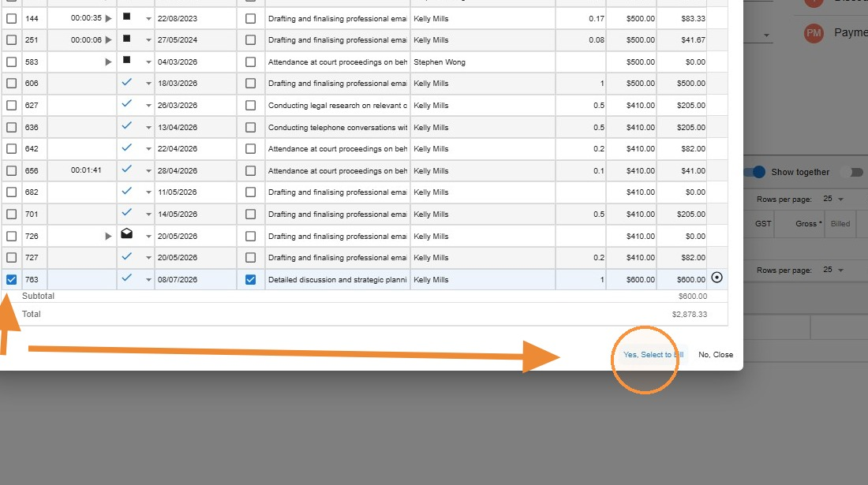The width and height of the screenshot is (868, 485).
Task: Click Yes, Select to Bill button
Action: pos(653,355)
